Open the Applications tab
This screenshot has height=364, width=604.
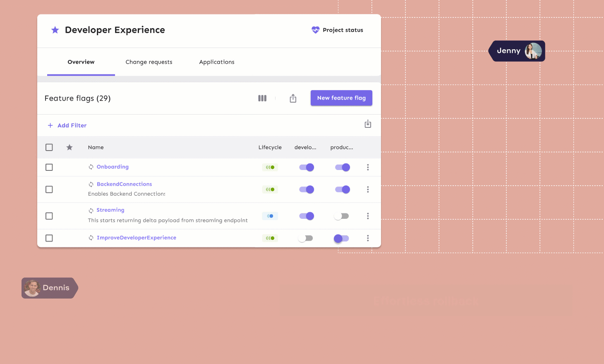coord(217,62)
